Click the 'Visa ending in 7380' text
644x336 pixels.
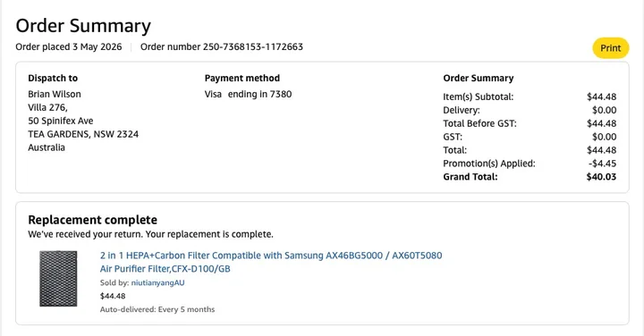pos(248,94)
